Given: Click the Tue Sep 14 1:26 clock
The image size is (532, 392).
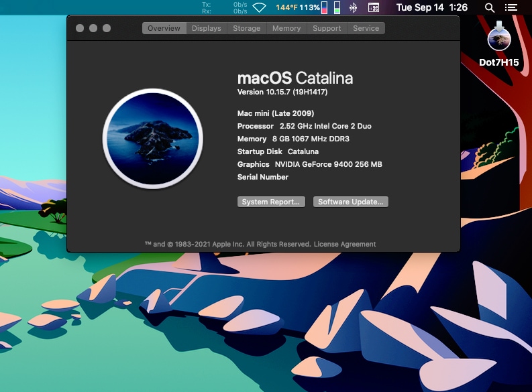Looking at the screenshot, I should pos(432,7).
